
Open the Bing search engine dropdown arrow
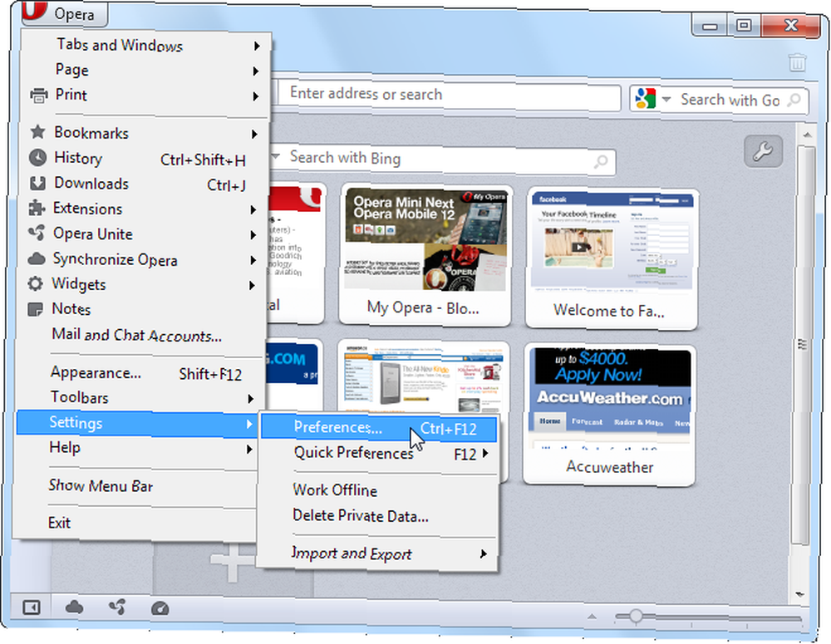pos(276,156)
